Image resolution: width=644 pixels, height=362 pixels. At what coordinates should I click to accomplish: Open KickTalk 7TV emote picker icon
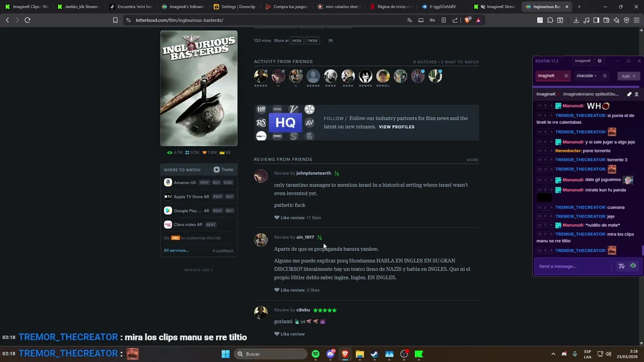[621, 266]
